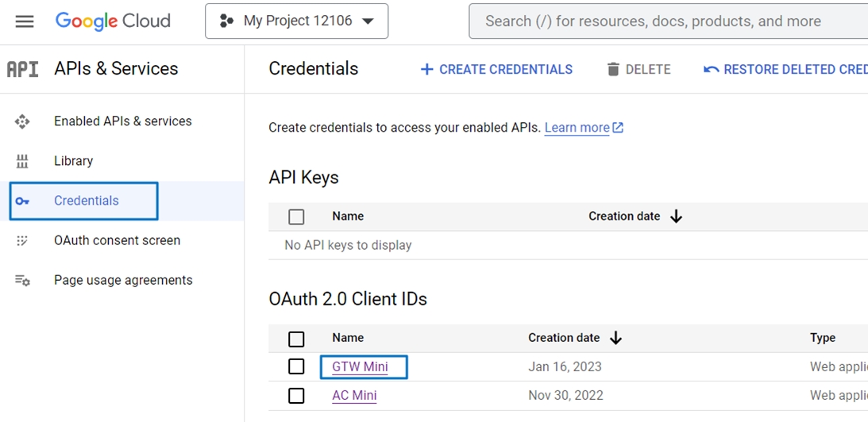This screenshot has width=868, height=422.
Task: Click the OAuth consent screen icon
Action: coord(22,240)
